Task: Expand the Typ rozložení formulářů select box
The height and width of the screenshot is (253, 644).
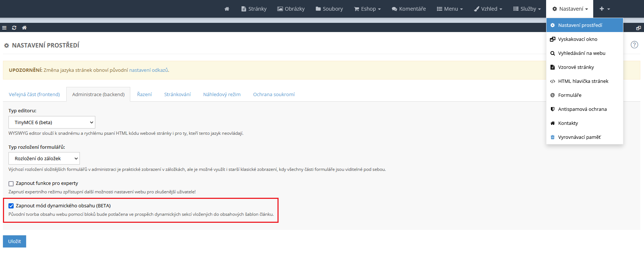Action: [x=44, y=158]
